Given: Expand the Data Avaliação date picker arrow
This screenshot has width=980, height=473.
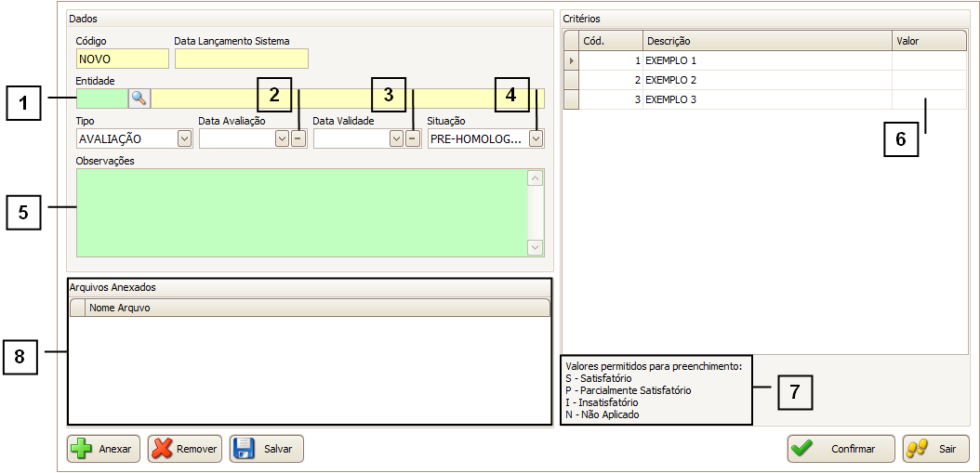Looking at the screenshot, I should (x=282, y=138).
